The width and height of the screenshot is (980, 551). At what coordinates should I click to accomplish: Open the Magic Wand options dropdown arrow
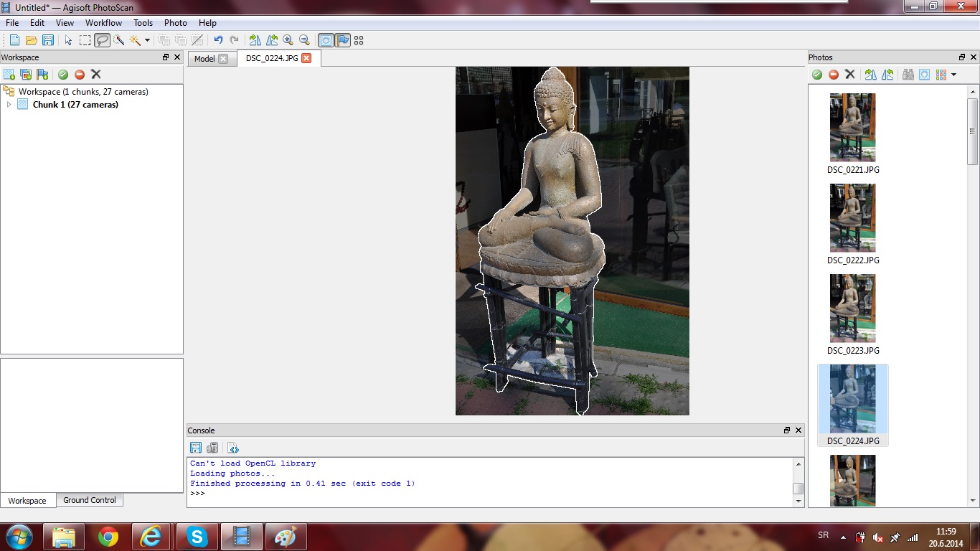[147, 40]
